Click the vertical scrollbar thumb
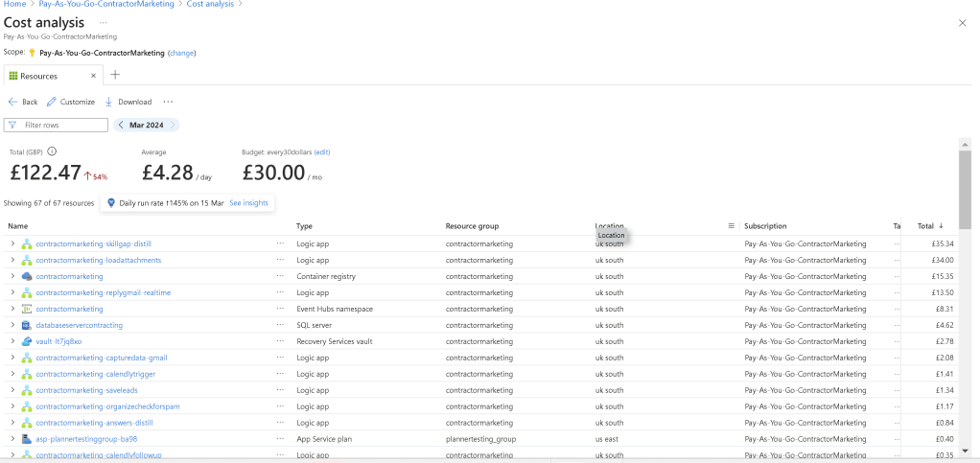The width and height of the screenshot is (980, 463). 965,190
